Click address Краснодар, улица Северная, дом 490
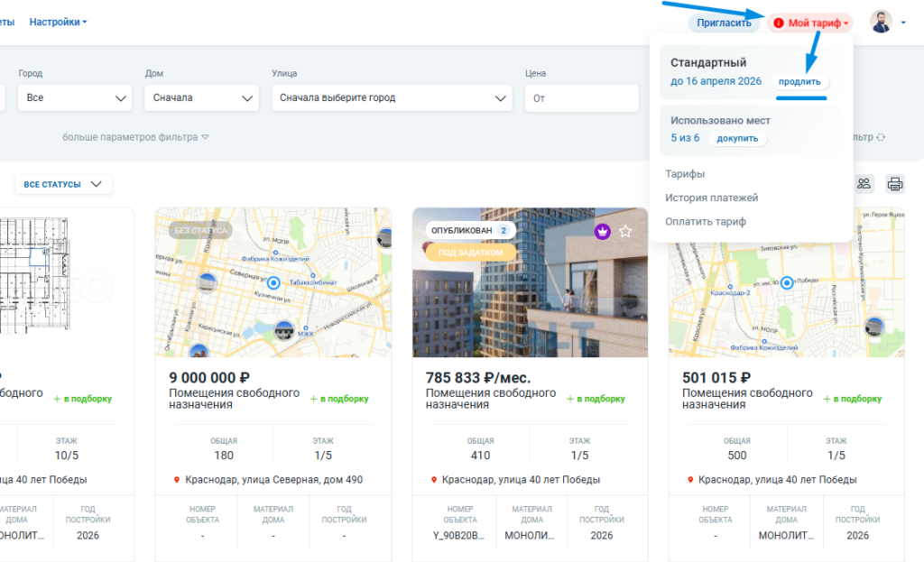 (x=274, y=480)
